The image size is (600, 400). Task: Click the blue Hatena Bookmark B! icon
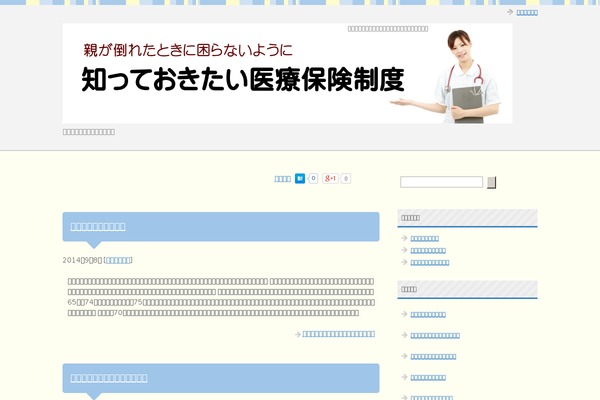point(300,178)
